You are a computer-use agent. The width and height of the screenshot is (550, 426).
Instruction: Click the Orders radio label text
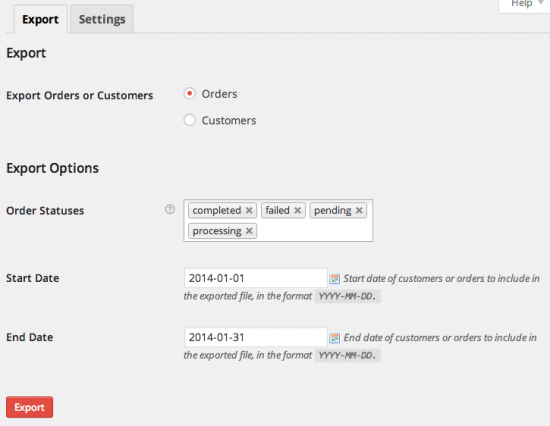click(x=219, y=94)
